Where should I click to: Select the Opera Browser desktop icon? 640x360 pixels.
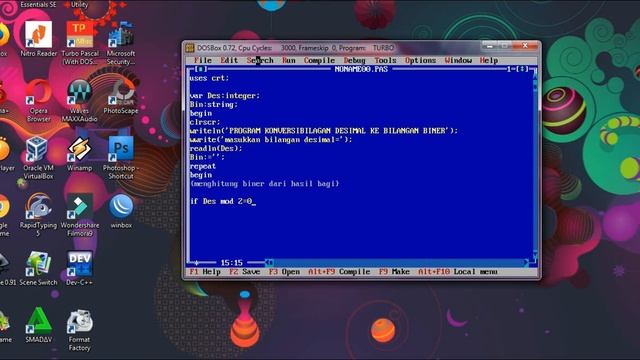38,100
